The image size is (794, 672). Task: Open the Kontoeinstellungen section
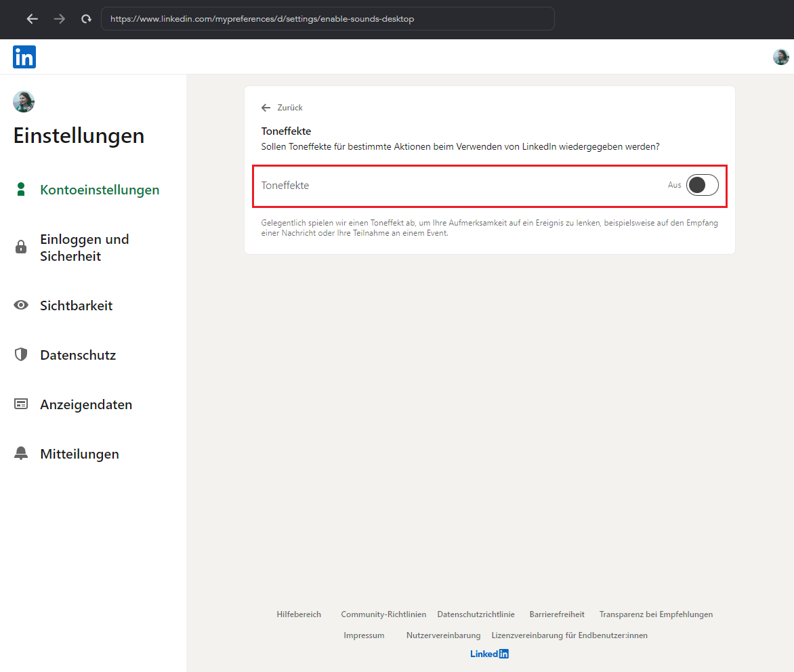100,190
